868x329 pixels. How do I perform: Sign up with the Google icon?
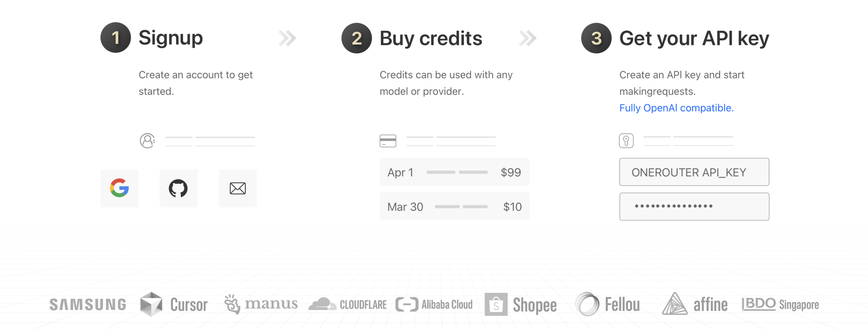pos(119,188)
